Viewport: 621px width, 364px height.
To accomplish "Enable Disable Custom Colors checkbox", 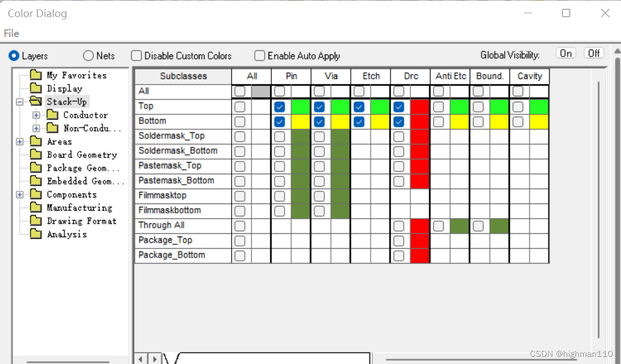I will (136, 56).
